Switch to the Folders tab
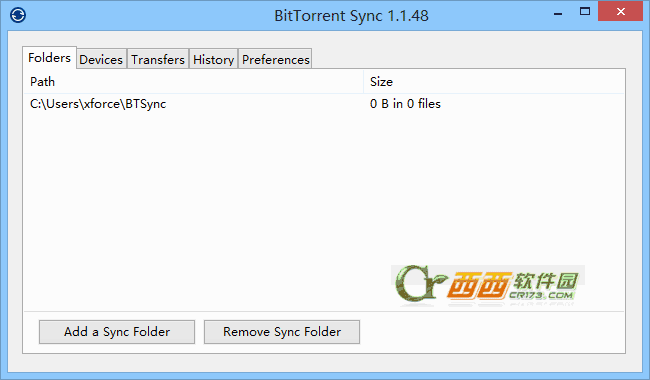The image size is (650, 380). coord(49,58)
